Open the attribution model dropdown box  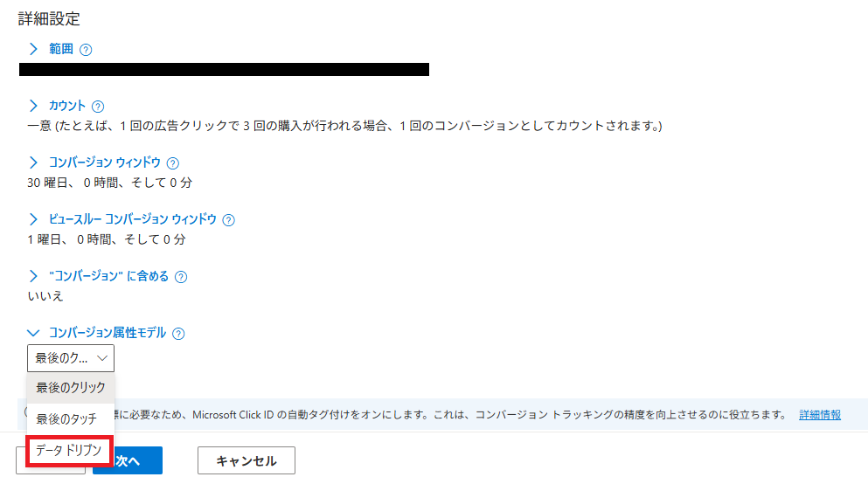(71, 358)
